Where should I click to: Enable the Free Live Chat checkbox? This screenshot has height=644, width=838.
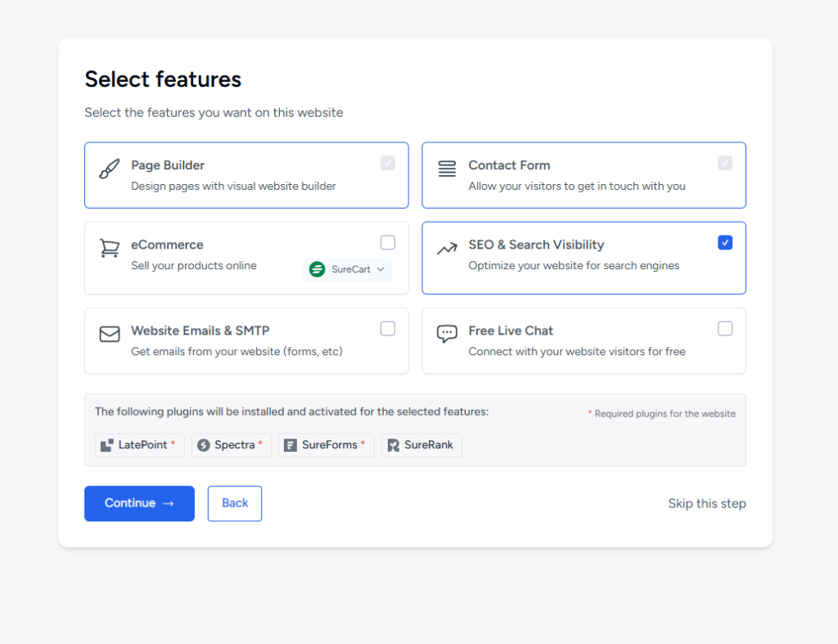coord(725,329)
